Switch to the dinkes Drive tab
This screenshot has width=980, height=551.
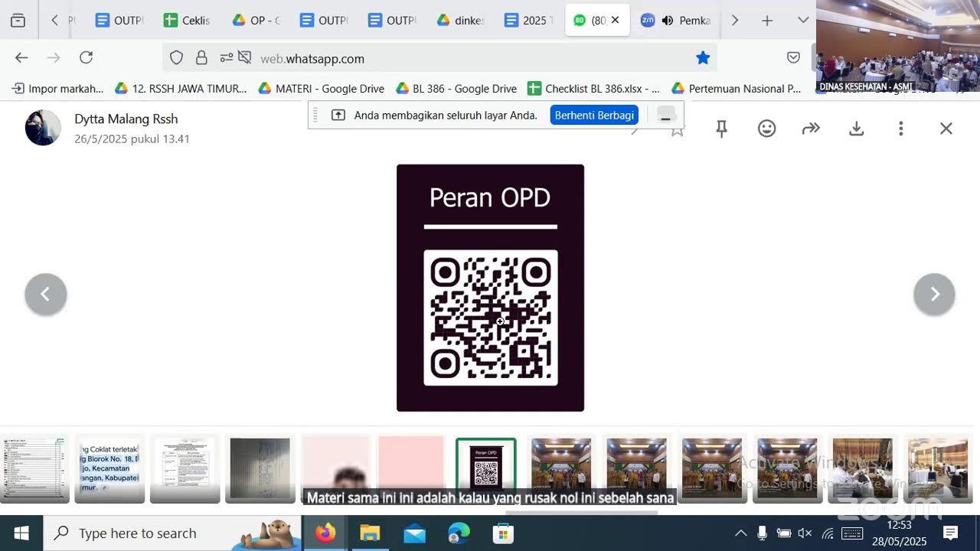[460, 21]
